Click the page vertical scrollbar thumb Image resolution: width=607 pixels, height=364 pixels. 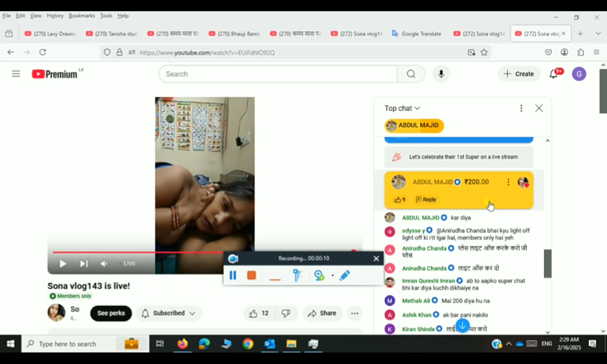pos(603,91)
